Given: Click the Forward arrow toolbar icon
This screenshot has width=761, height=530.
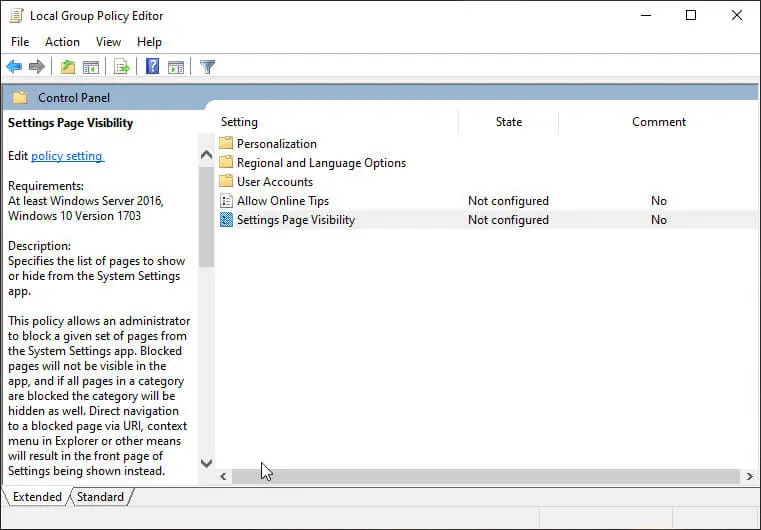Looking at the screenshot, I should 37,66.
